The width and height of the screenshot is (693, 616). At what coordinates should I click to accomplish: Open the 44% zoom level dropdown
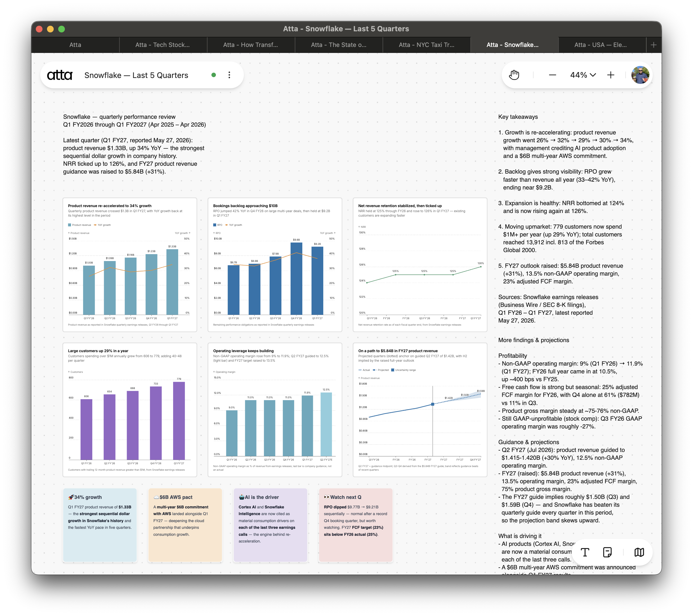click(x=583, y=75)
